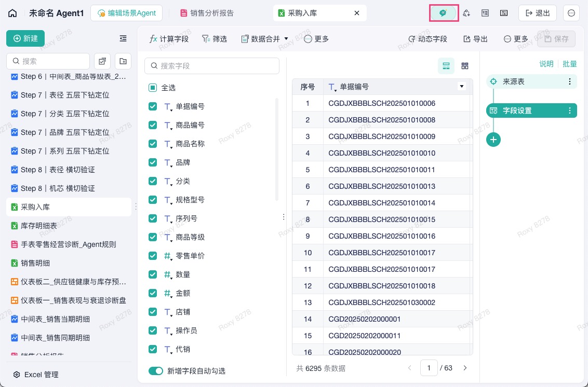Uncheck the 零售单价 field checkbox
588x387 pixels.
[153, 256]
